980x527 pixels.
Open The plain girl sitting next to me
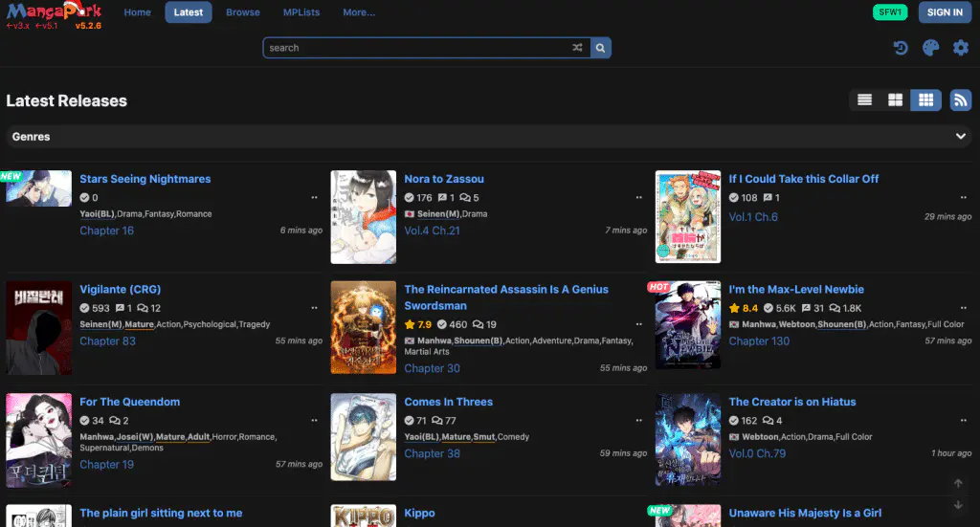161,513
